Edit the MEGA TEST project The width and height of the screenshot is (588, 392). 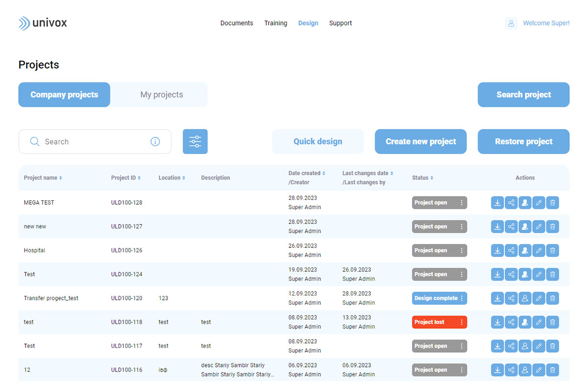click(x=539, y=203)
